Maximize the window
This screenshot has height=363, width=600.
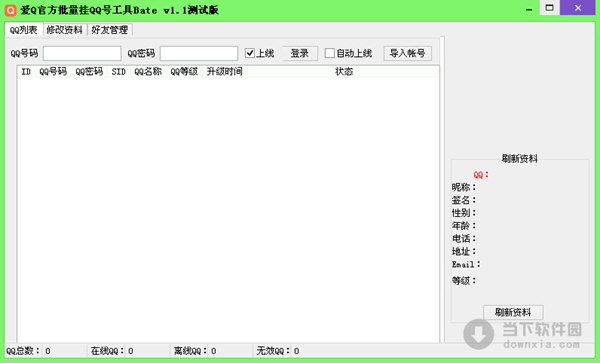(549, 8)
